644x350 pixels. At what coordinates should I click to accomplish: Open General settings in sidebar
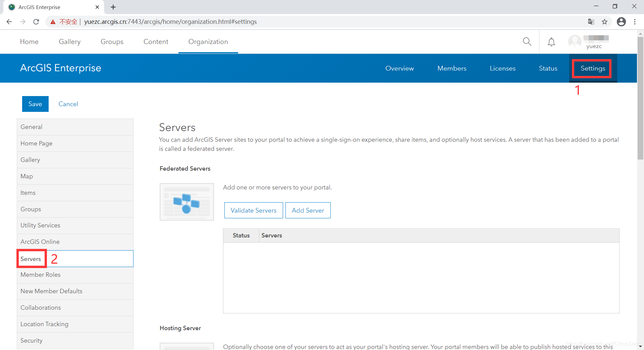(75, 127)
